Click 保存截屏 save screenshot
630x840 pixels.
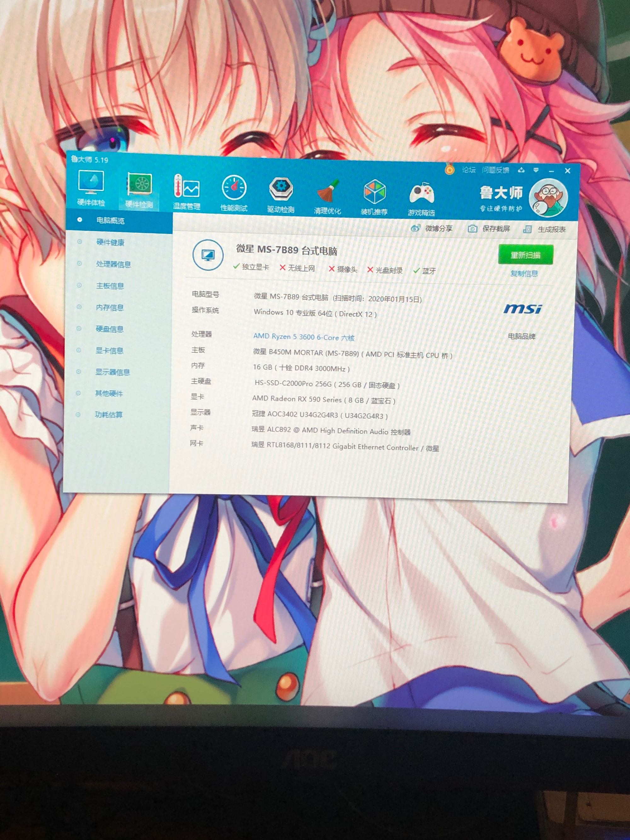(489, 229)
